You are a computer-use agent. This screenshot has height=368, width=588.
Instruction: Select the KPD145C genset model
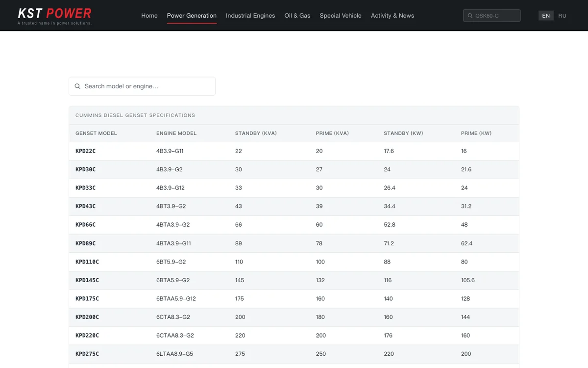pyautogui.click(x=87, y=280)
